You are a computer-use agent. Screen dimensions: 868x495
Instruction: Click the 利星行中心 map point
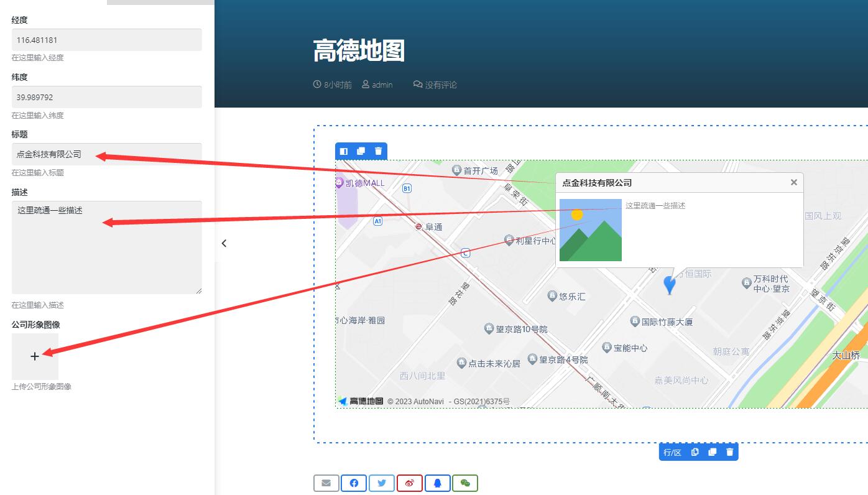(530, 241)
